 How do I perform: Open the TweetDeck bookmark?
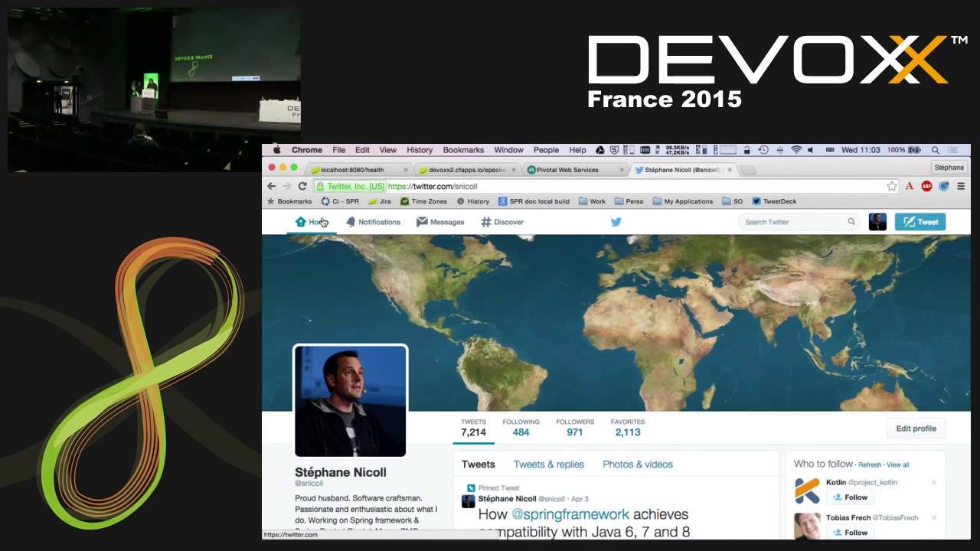click(774, 201)
